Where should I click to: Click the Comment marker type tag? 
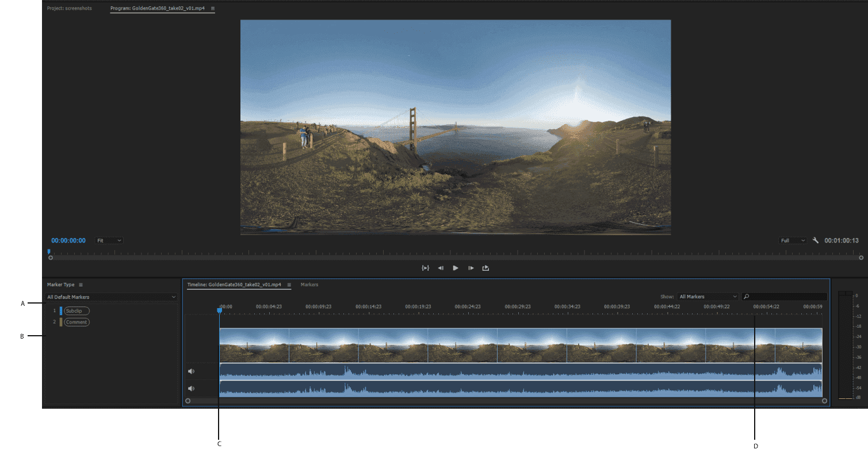click(x=77, y=323)
